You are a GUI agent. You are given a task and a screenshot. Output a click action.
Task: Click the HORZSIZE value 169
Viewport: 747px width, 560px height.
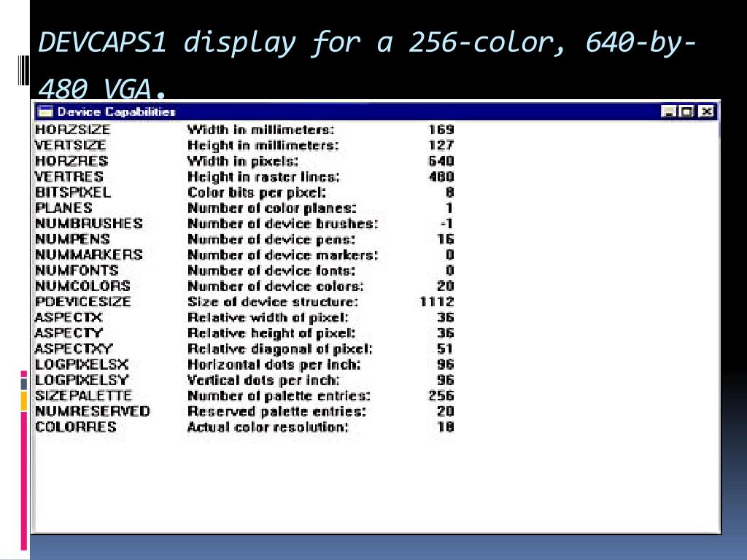[x=441, y=130]
